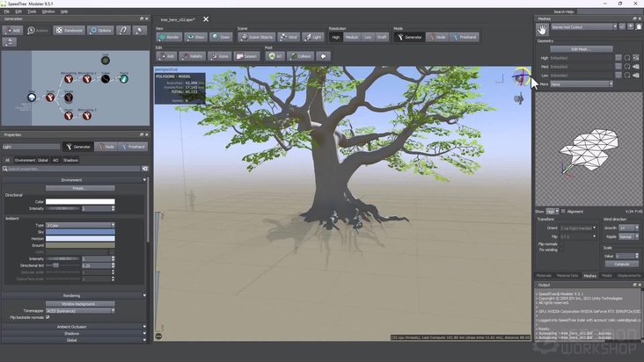Select the Environment properties tab
Screen dimensions: 644x362
[25, 160]
